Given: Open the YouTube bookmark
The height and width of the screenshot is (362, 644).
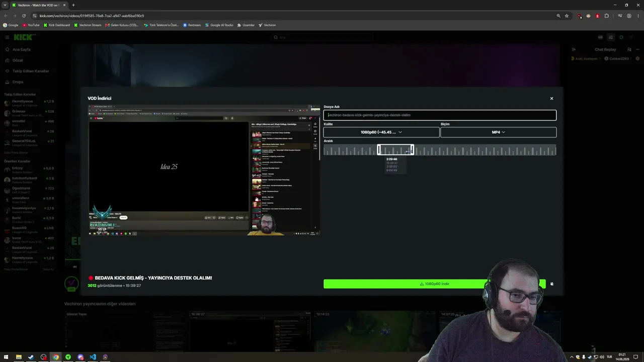Looking at the screenshot, I should tap(31, 25).
